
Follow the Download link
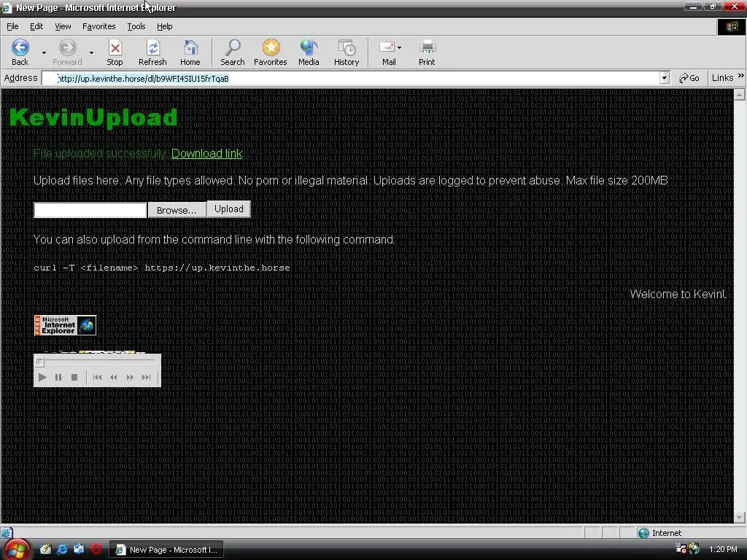coord(206,153)
